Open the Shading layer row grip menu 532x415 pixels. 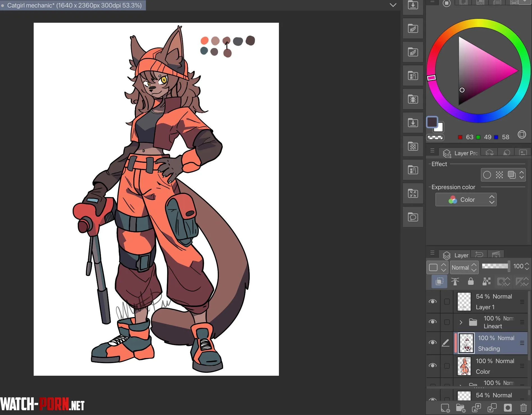[x=522, y=343]
